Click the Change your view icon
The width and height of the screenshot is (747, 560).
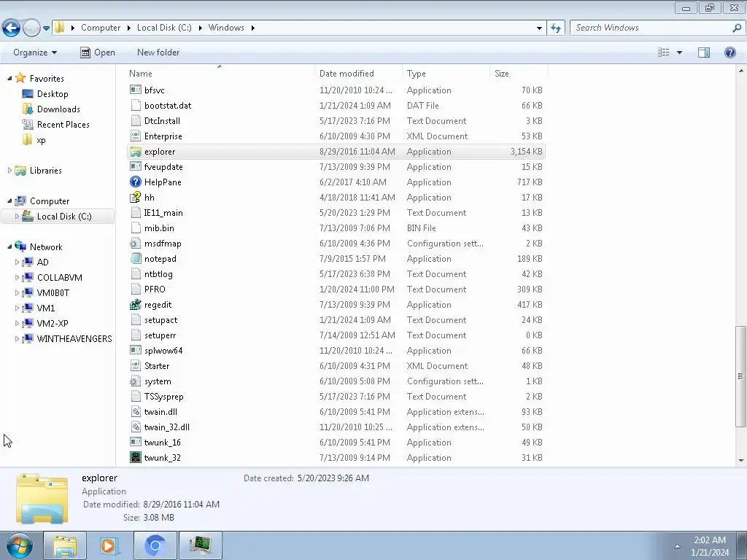[664, 52]
